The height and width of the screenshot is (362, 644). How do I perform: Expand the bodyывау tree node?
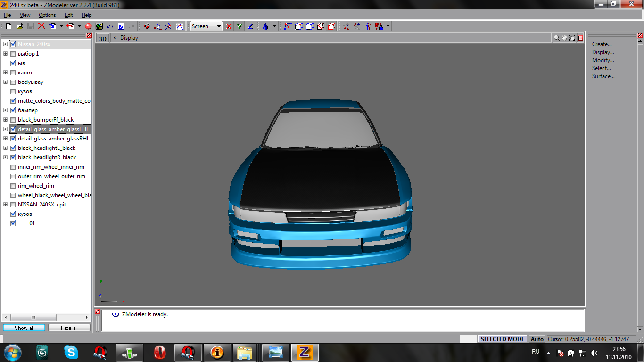(6, 82)
